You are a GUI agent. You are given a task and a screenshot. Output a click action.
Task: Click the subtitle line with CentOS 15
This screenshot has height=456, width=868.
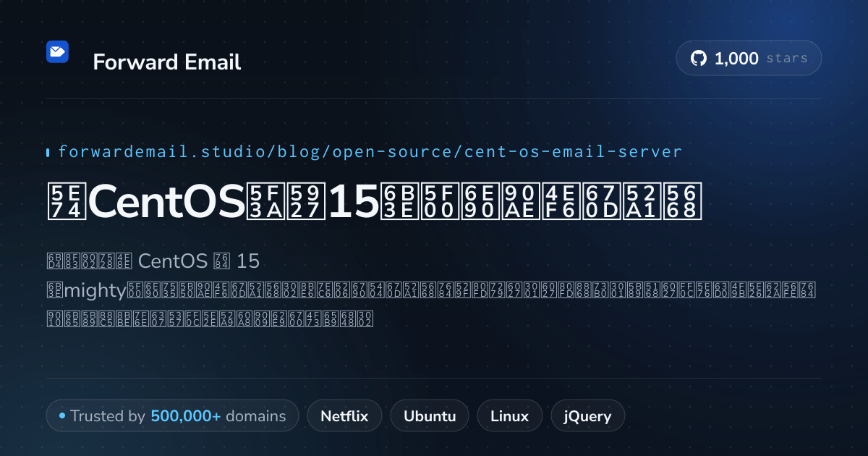(x=153, y=261)
